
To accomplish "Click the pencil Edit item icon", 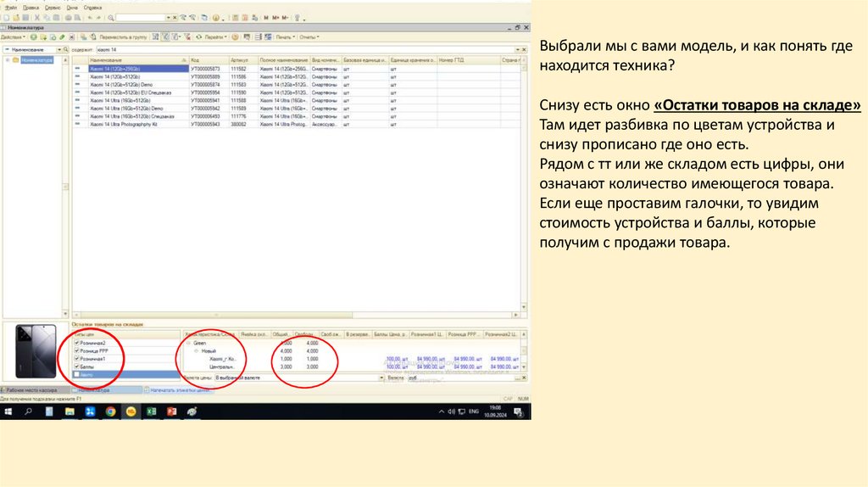I will (62, 37).
